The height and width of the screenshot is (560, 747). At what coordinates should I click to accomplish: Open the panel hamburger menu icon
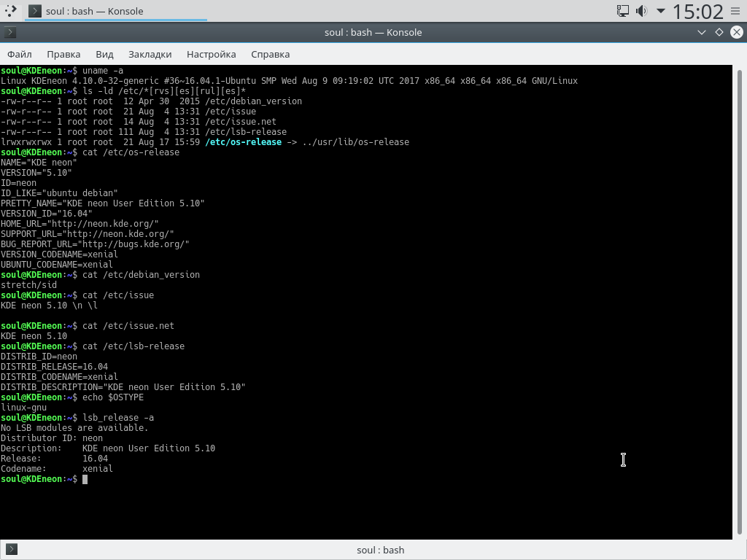coord(735,11)
